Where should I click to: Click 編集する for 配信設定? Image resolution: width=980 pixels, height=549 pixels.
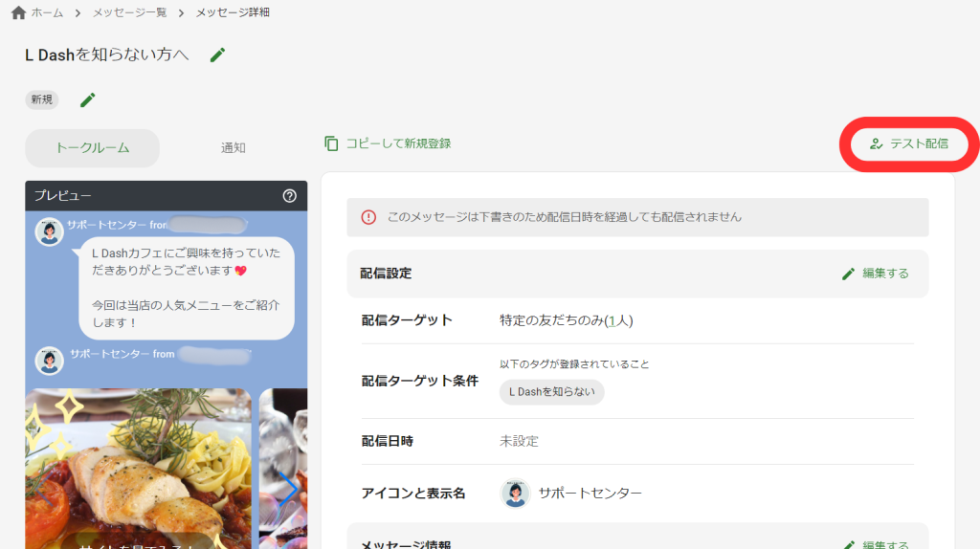(x=876, y=274)
